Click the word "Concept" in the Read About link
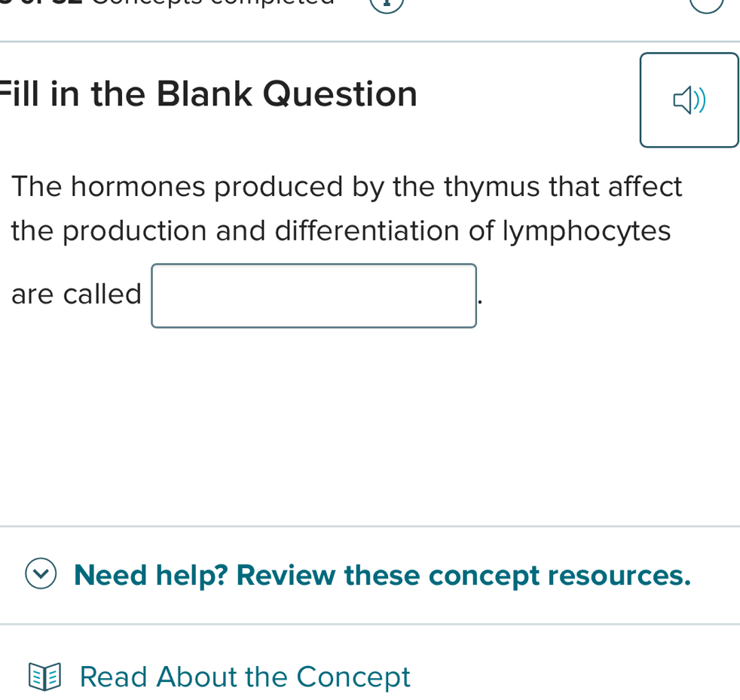Viewport: 740px width, 700px height. point(353,676)
